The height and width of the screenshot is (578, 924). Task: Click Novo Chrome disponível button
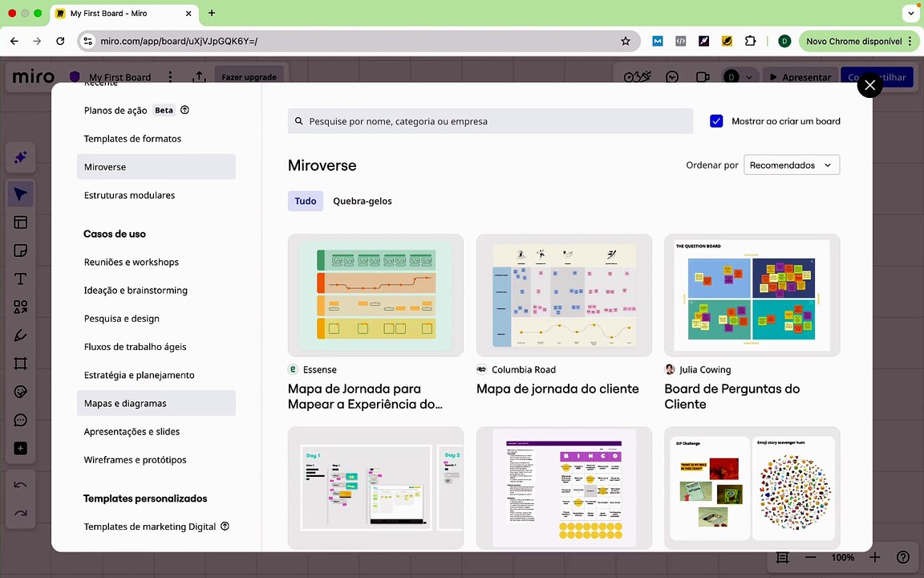(x=858, y=41)
